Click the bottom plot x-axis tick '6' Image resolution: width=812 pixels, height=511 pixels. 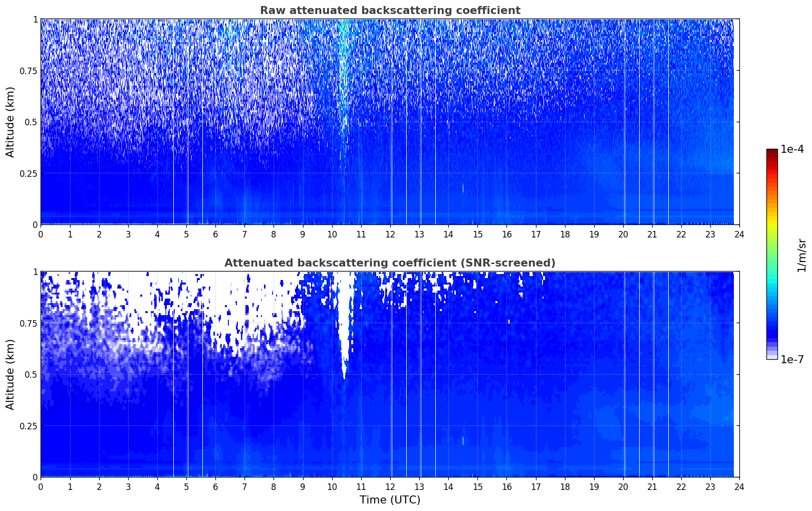click(215, 486)
